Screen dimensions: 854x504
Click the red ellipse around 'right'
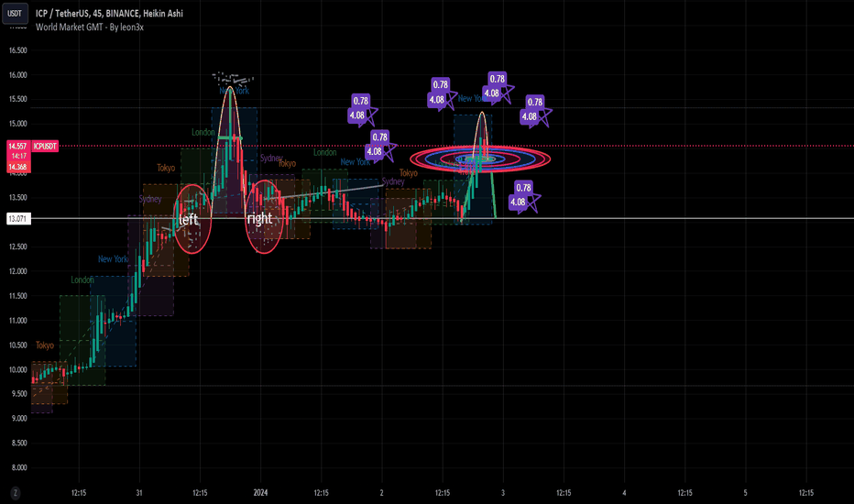(x=264, y=217)
